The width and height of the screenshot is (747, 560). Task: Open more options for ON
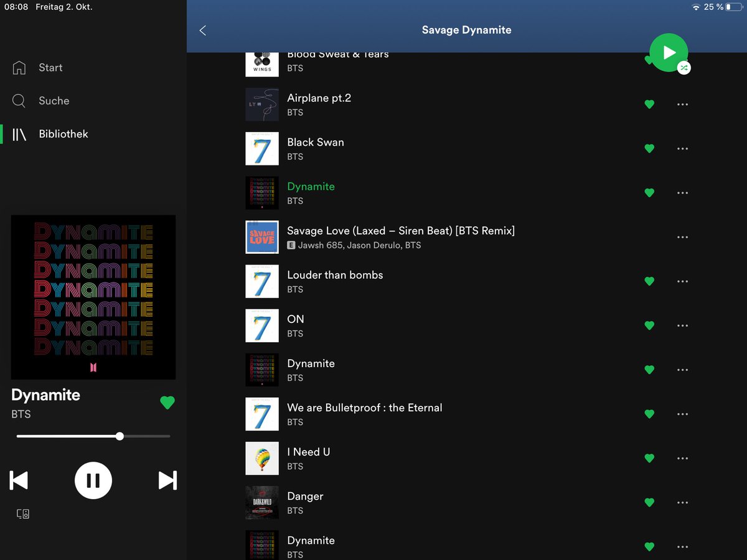tap(682, 325)
